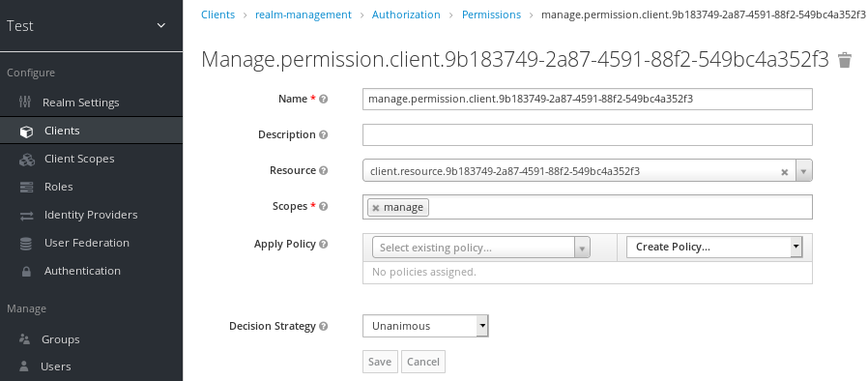Open Decision Strategy help tooltip icon
868x381 pixels.
[x=324, y=326]
